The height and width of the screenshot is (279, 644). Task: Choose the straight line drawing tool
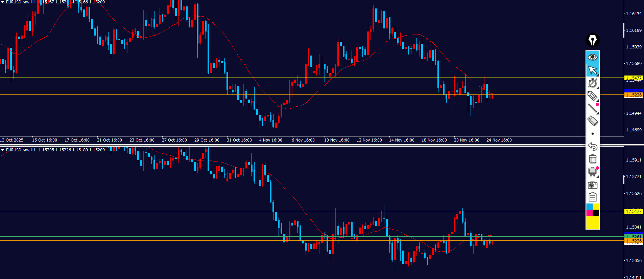click(592, 108)
